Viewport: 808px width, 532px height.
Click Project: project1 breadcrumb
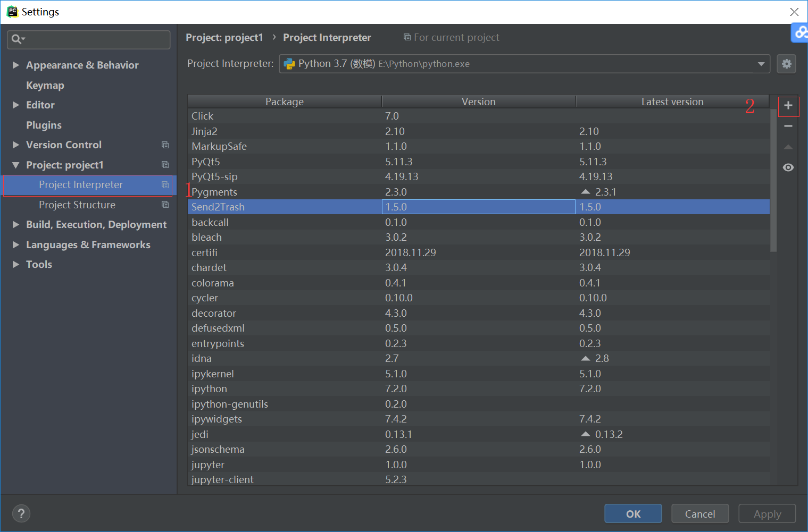[224, 38]
